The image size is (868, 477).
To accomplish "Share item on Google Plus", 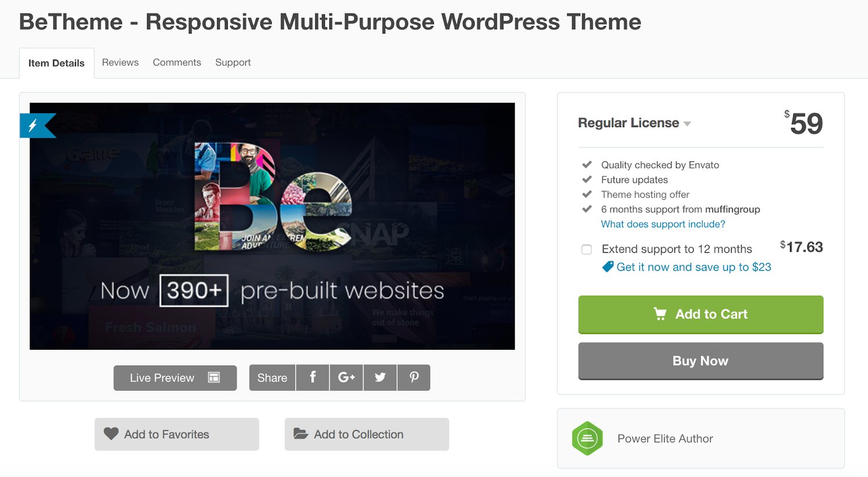I will tap(346, 378).
